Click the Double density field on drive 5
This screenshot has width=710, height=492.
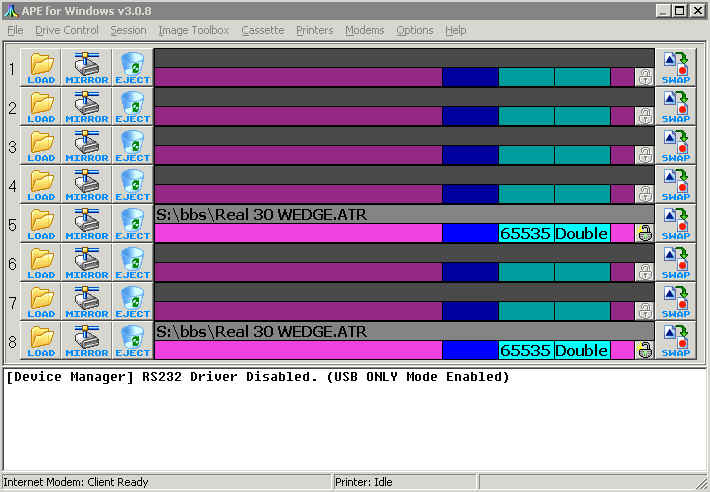(x=582, y=233)
